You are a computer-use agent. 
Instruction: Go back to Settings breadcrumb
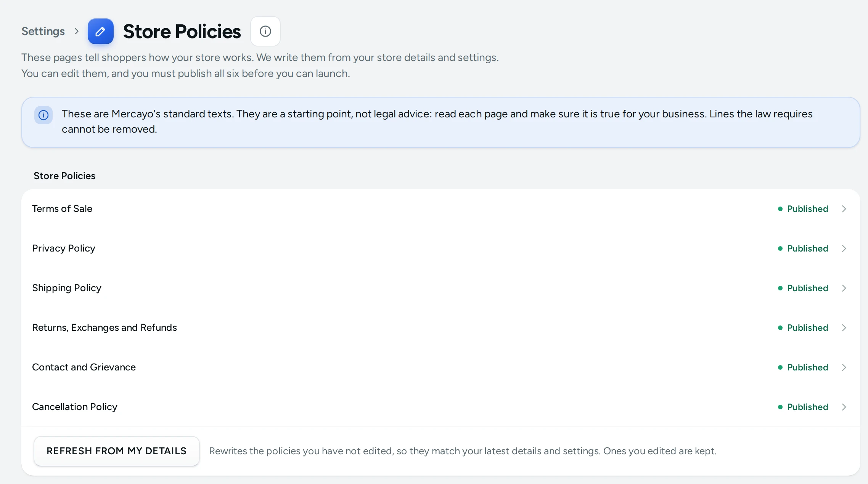(43, 31)
